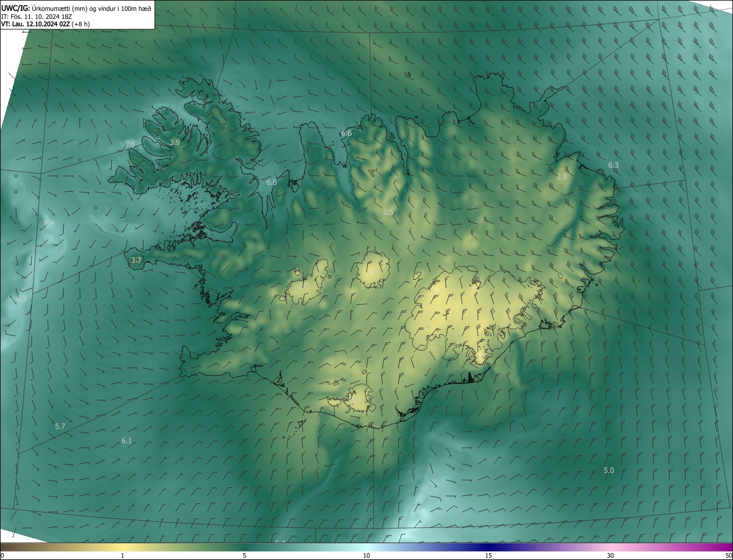
Task: Click the 15 tick on the color scale
Action: [x=488, y=555]
